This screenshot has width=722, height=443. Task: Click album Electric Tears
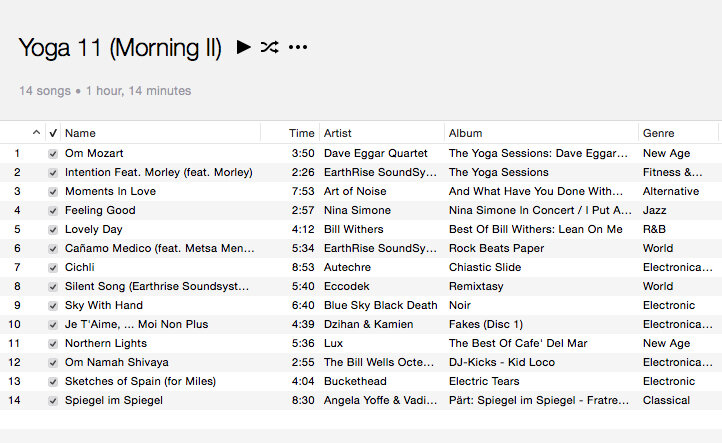coord(484,381)
